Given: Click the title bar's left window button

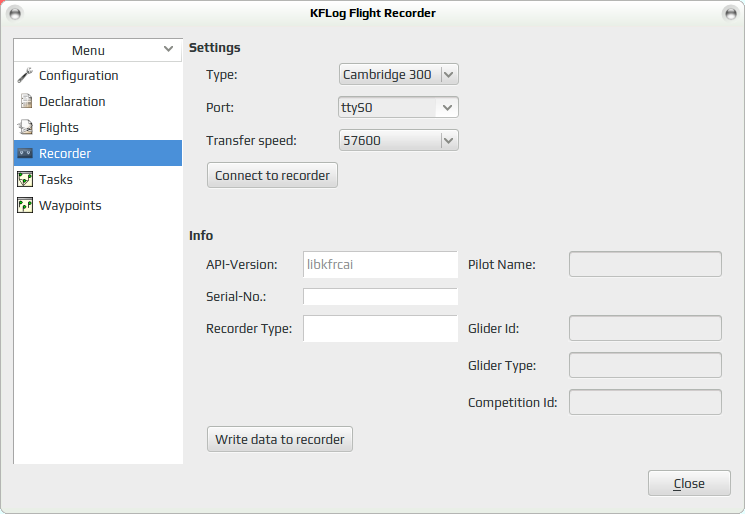Looking at the screenshot, I should coord(15,13).
